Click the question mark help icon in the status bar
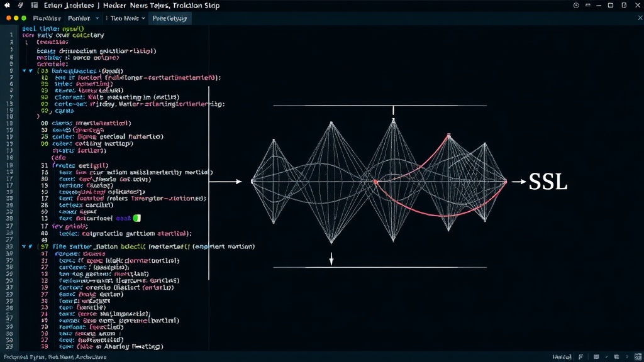Viewport: 644px width, 362px height. (627, 357)
